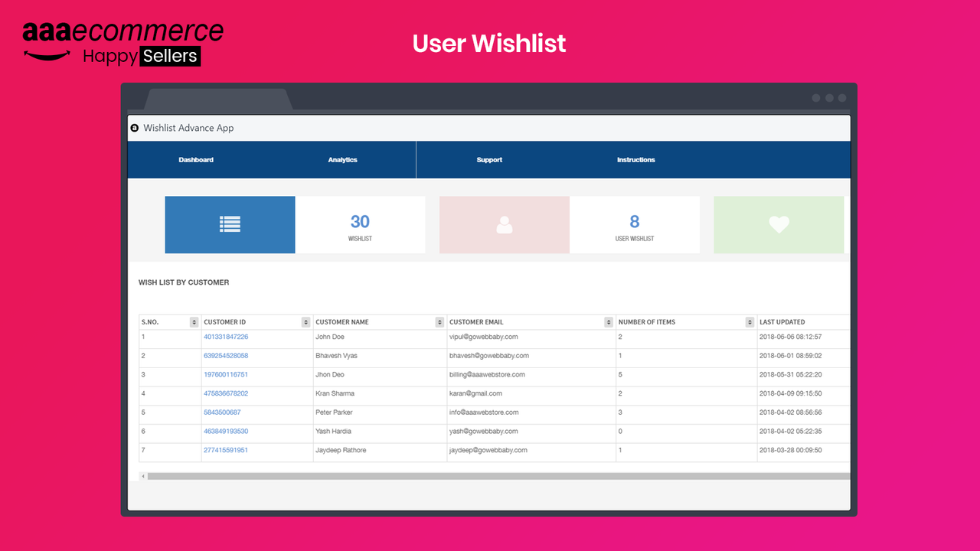Switch to the Analytics tab
This screenshot has width=980, height=551.
pyautogui.click(x=342, y=159)
